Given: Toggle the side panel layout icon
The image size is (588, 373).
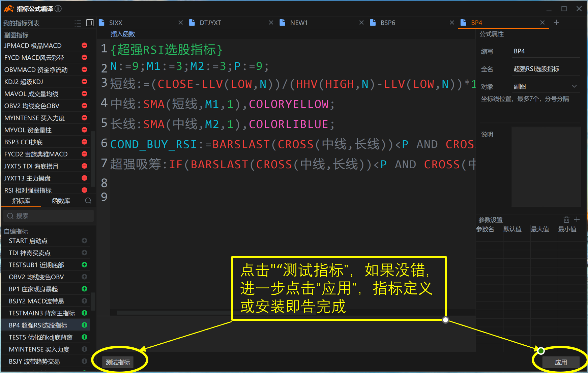Looking at the screenshot, I should 90,23.
